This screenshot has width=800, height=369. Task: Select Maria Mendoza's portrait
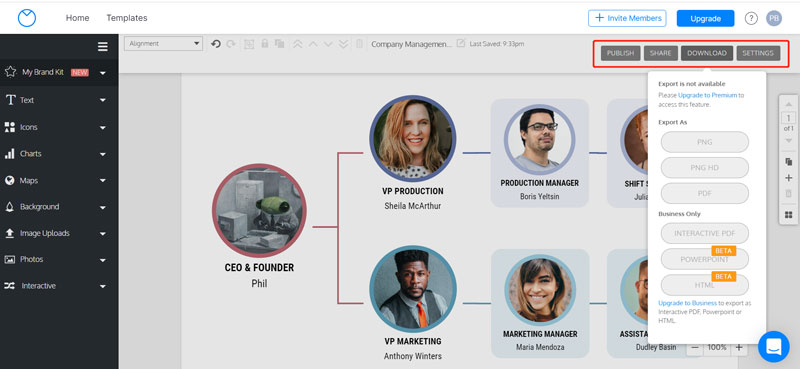coord(540,290)
